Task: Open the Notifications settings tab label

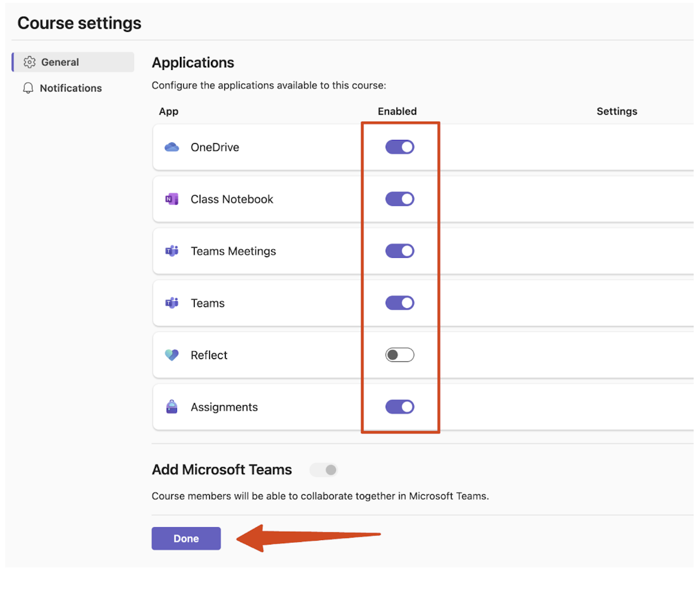Action: (70, 88)
